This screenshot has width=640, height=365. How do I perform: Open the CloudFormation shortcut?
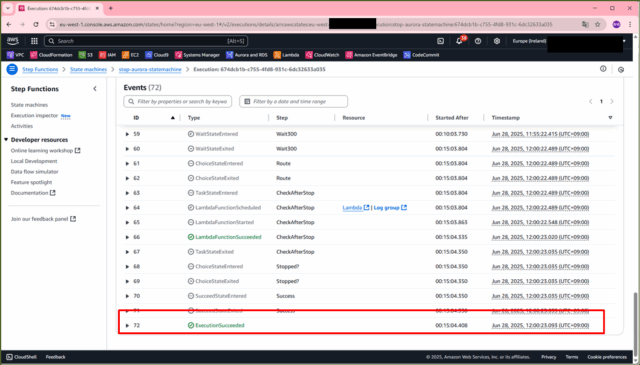click(x=51, y=55)
